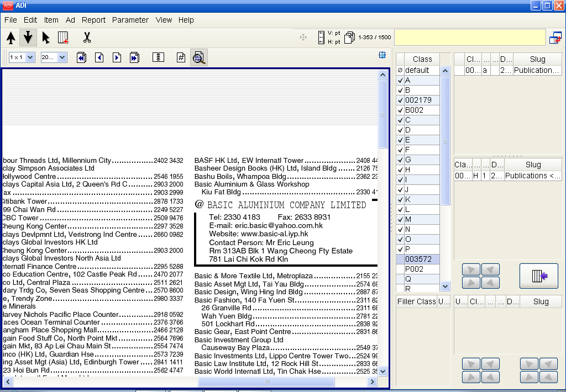Open the Ad menu

[x=70, y=20]
